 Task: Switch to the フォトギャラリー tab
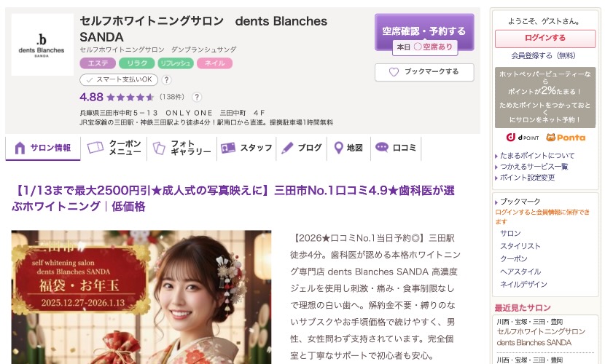tap(182, 148)
